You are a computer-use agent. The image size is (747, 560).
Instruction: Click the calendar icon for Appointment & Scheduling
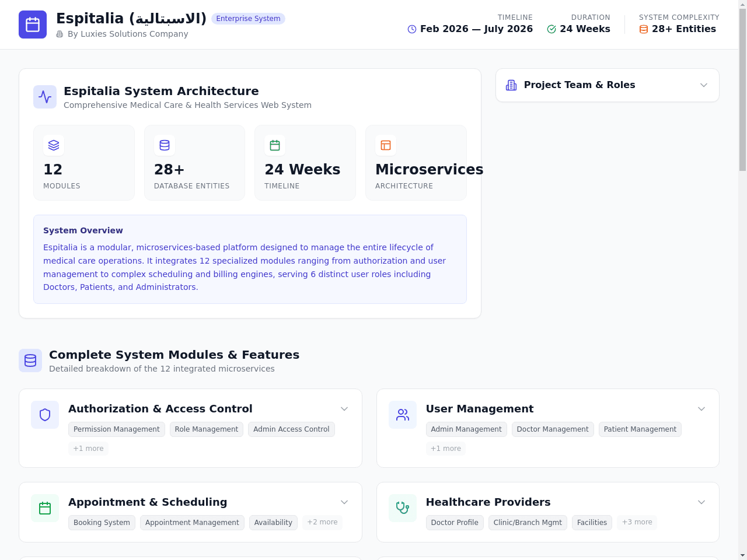[45, 508]
